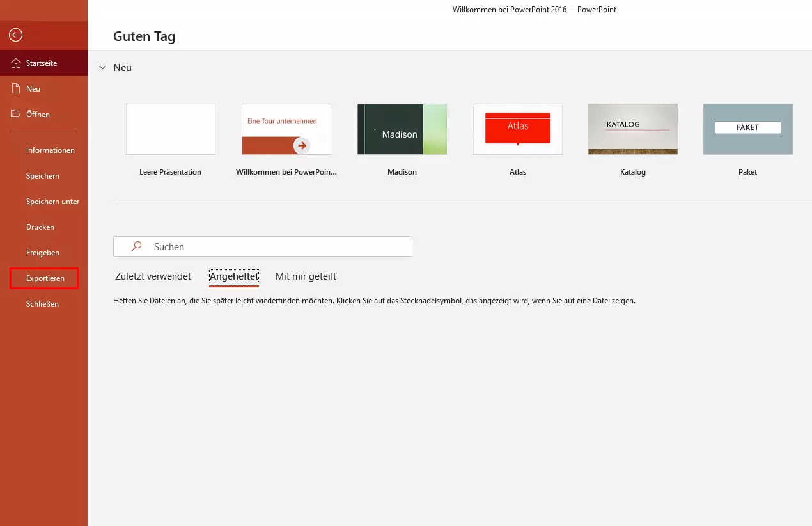
Task: Open the Eine Tour unternehmen template
Action: 286,129
